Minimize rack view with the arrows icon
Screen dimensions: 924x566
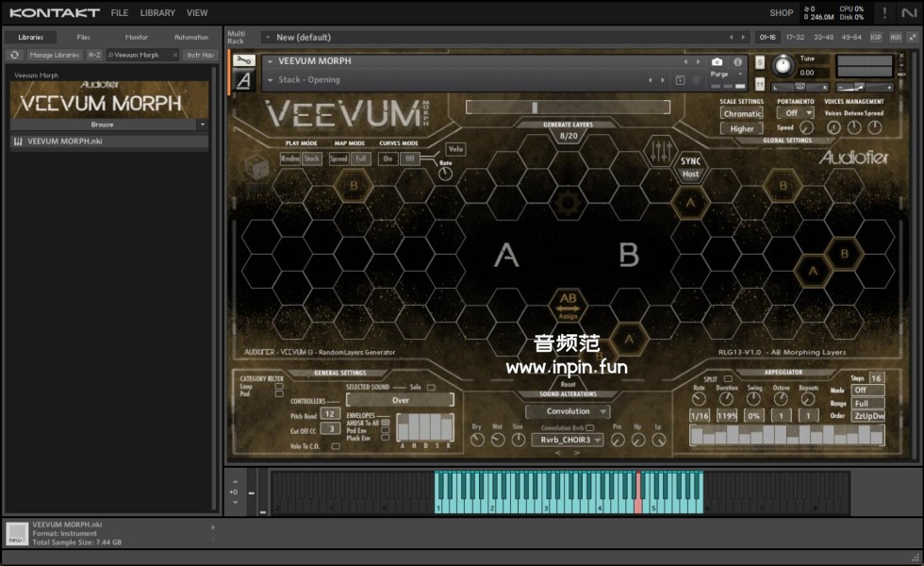[913, 37]
